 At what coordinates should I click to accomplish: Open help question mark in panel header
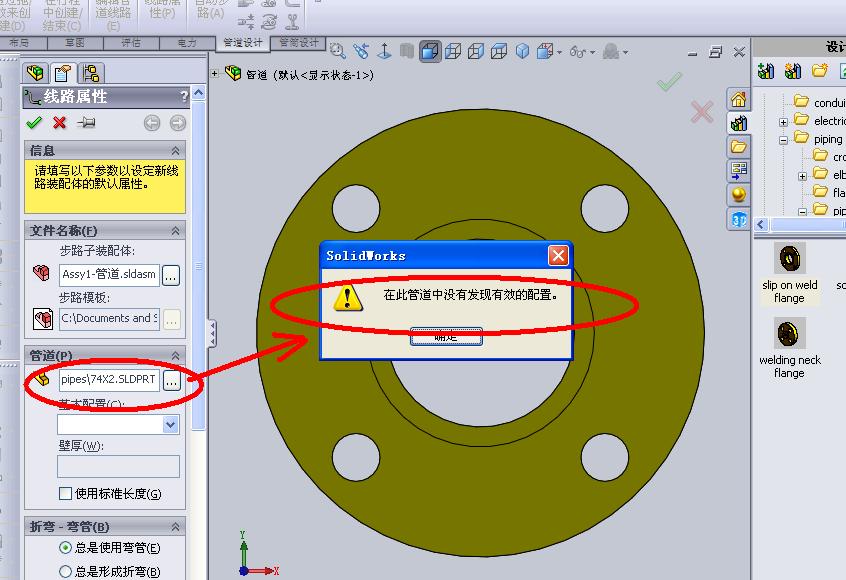184,97
